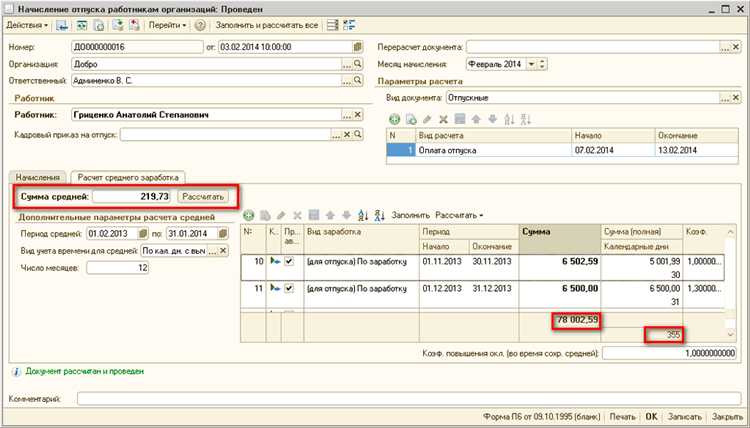The width and height of the screenshot is (750, 428).
Task: Click magnifier icon beside Организация field
Action: point(358,64)
